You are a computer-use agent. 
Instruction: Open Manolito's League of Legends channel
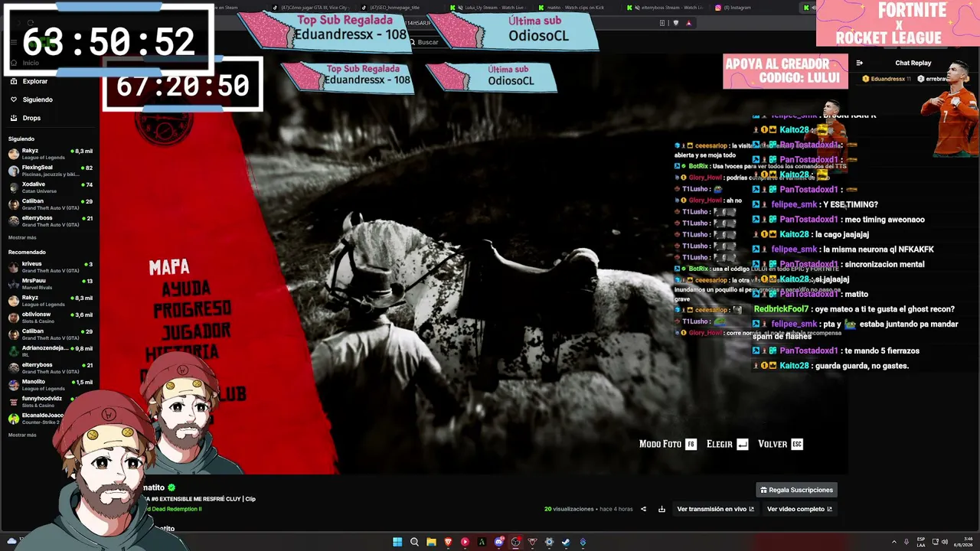(51, 385)
